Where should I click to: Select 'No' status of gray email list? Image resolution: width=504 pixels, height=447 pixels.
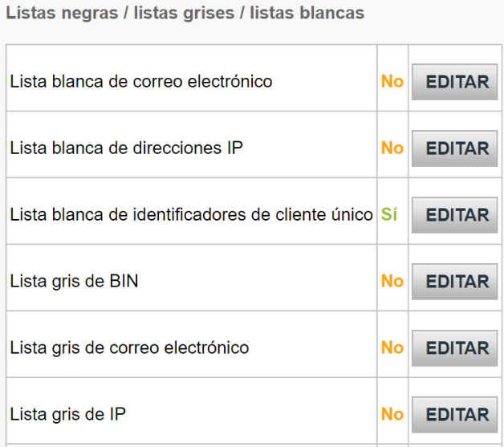(392, 348)
